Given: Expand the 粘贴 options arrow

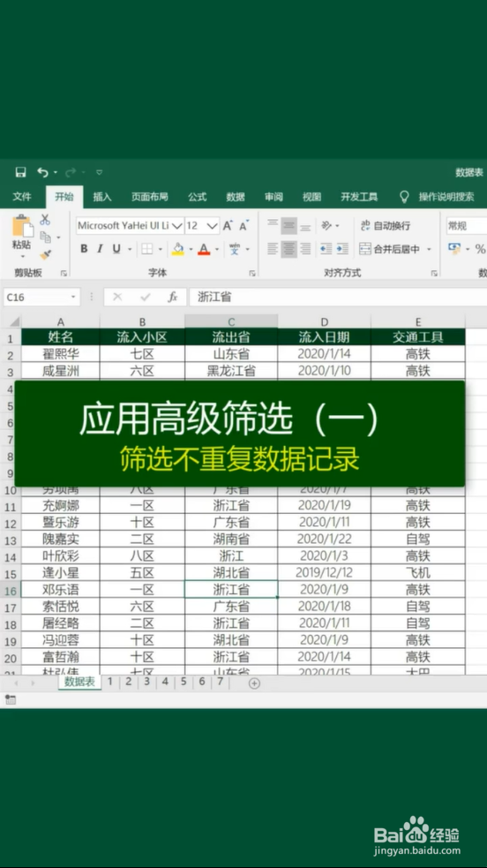Looking at the screenshot, I should [x=22, y=256].
